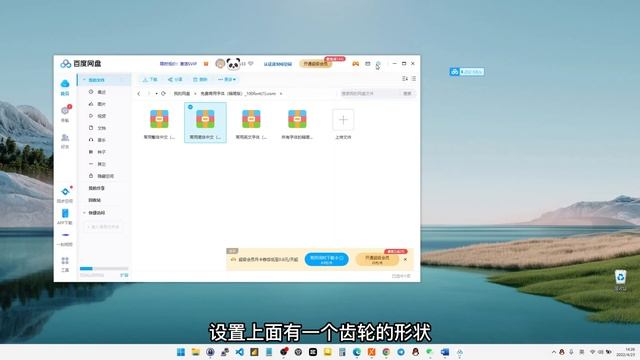Open 传输 transfer list in left sidebar
This screenshot has height=360, width=640.
pos(65,113)
